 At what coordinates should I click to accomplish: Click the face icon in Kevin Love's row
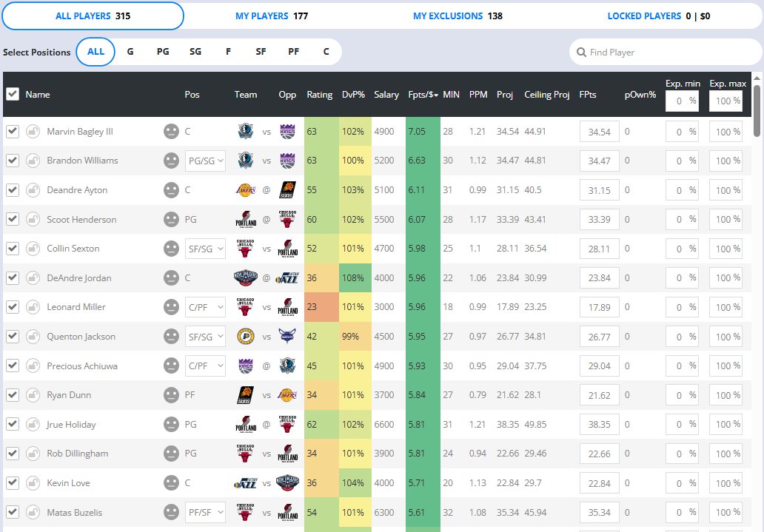[x=171, y=483]
